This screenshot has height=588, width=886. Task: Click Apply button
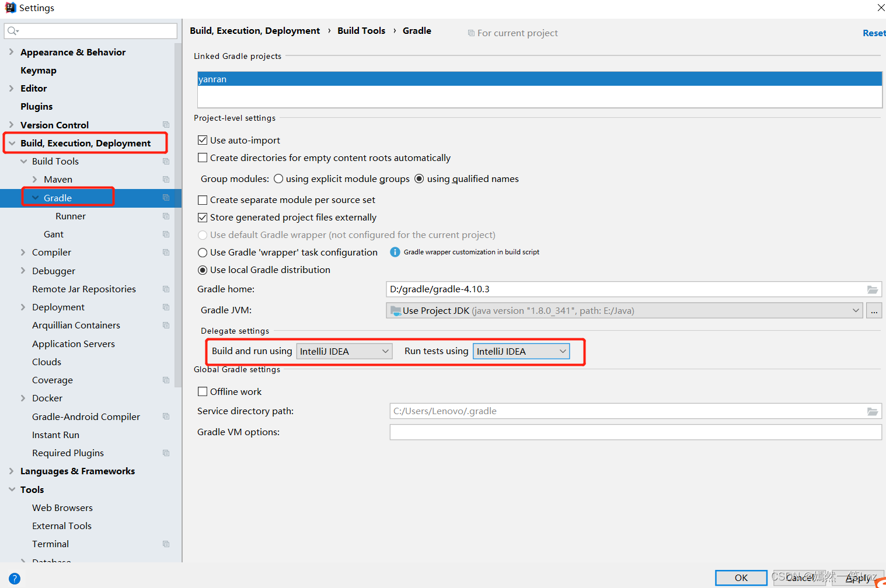pyautogui.click(x=857, y=577)
